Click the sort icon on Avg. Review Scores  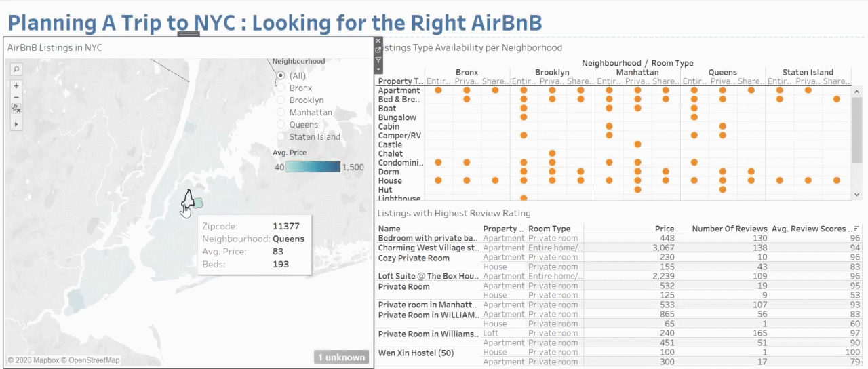point(856,229)
